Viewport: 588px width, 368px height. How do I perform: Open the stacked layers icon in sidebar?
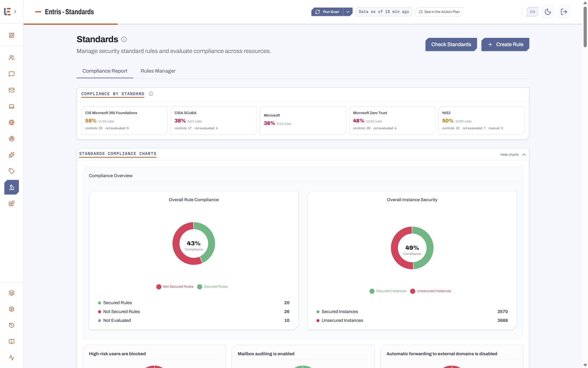click(12, 293)
